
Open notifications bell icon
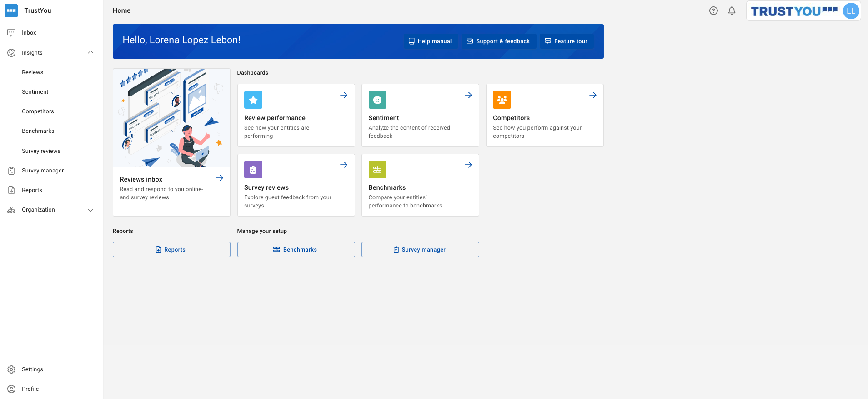coord(732,11)
